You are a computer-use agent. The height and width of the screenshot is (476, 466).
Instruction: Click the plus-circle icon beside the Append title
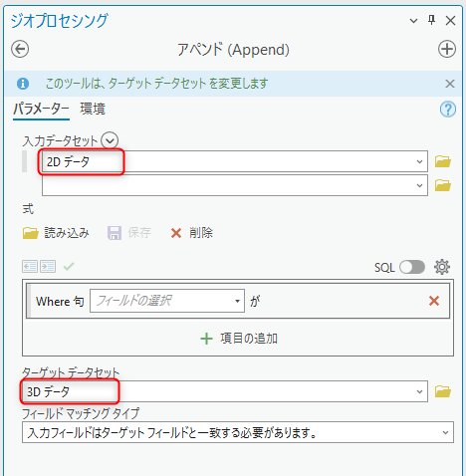pos(447,49)
